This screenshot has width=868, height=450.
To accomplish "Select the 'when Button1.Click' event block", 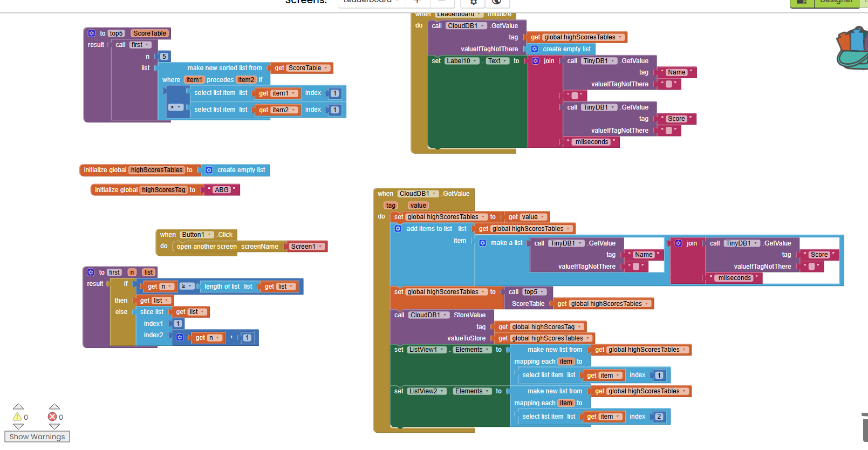I will click(x=167, y=235).
